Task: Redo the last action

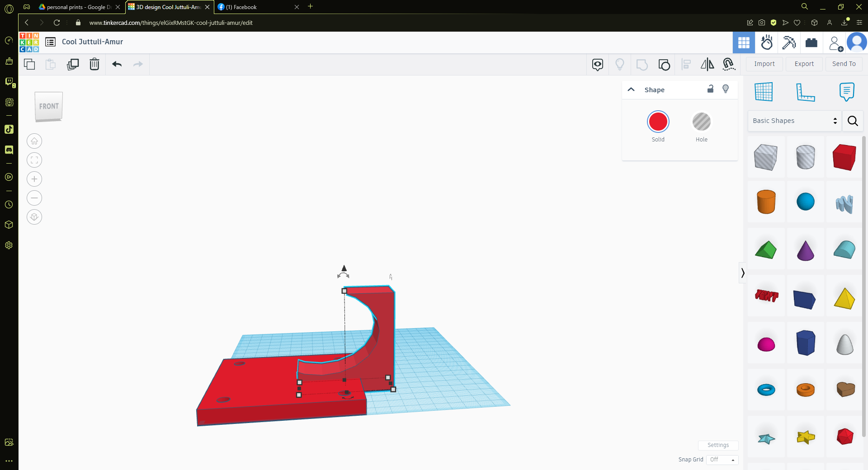Action: point(138,64)
